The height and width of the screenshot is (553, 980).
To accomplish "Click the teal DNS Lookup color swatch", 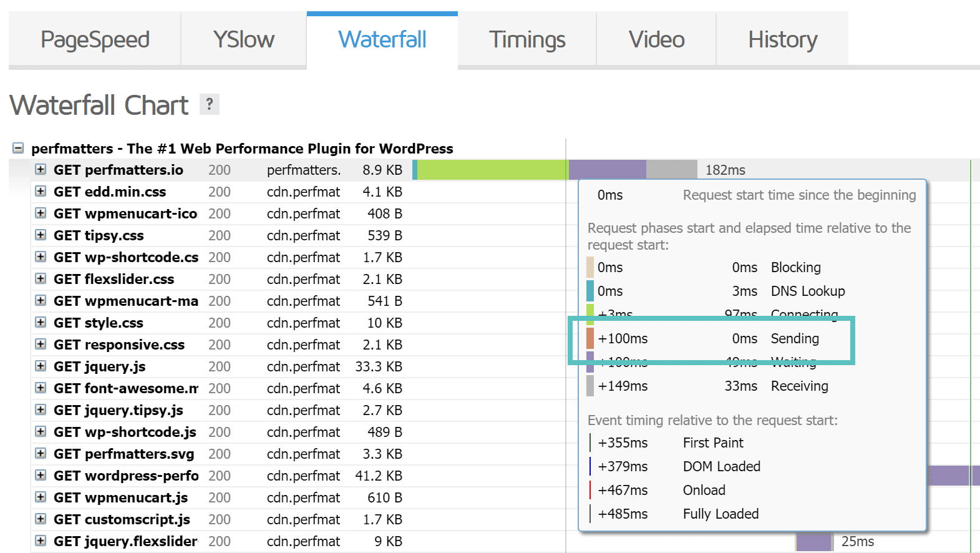I will tap(590, 291).
